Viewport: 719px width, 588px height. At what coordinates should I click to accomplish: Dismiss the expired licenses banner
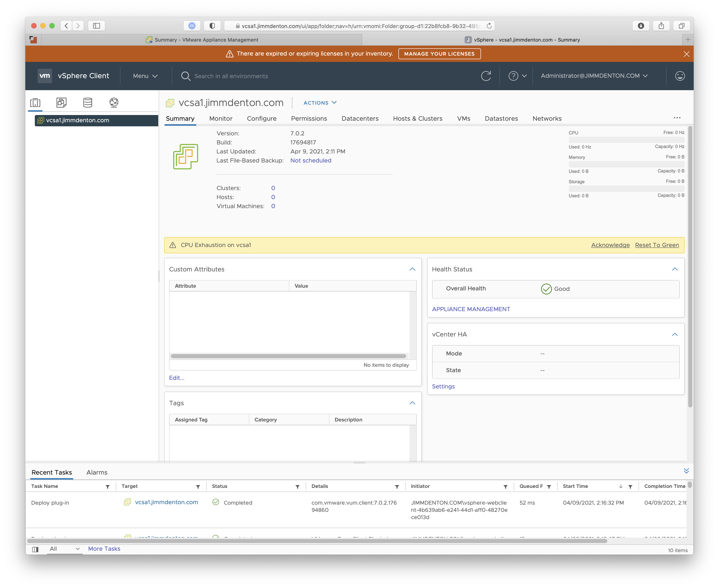coord(686,54)
